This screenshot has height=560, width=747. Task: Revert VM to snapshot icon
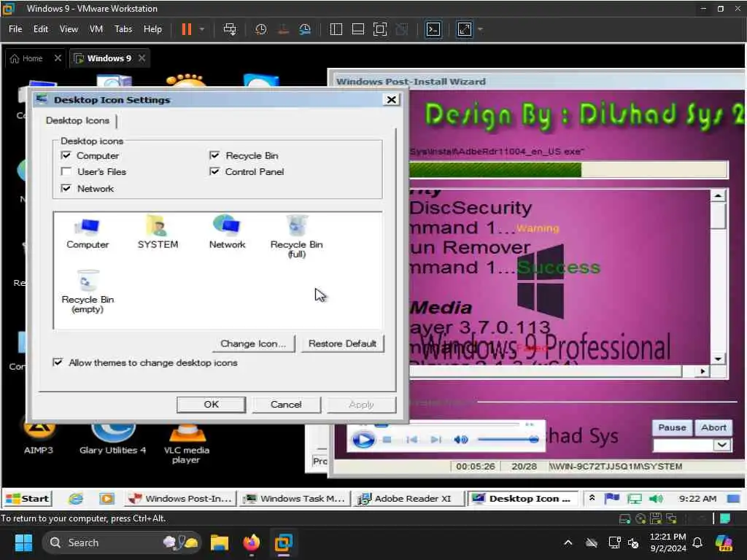283,29
